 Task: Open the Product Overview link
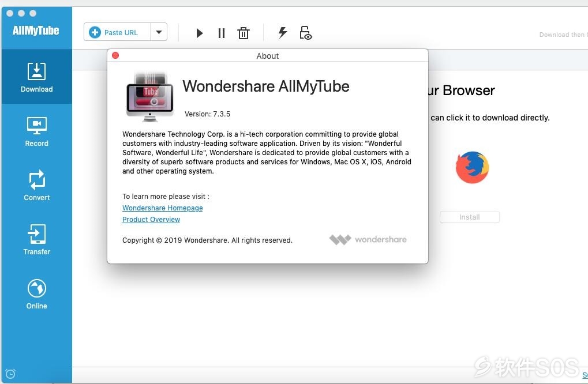(151, 220)
